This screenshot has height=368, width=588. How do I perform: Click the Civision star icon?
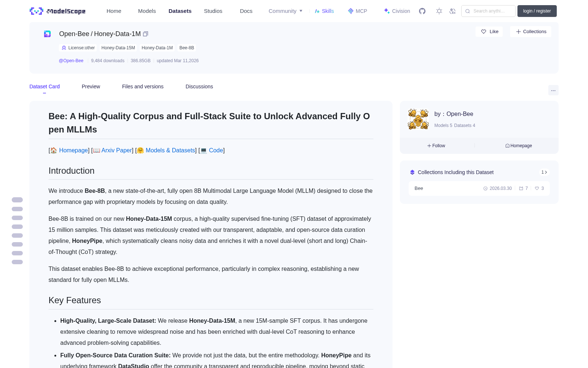pos(387,11)
